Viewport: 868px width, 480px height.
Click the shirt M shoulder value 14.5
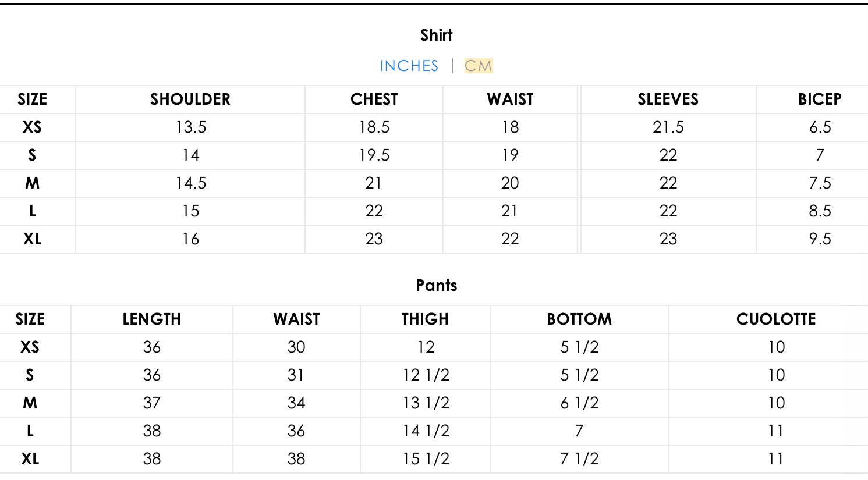click(191, 183)
